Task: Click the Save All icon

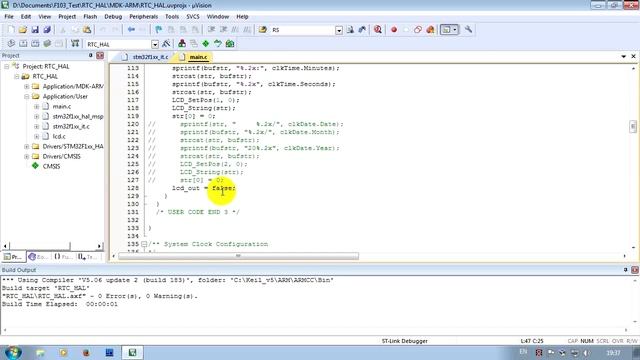Action: click(47, 29)
